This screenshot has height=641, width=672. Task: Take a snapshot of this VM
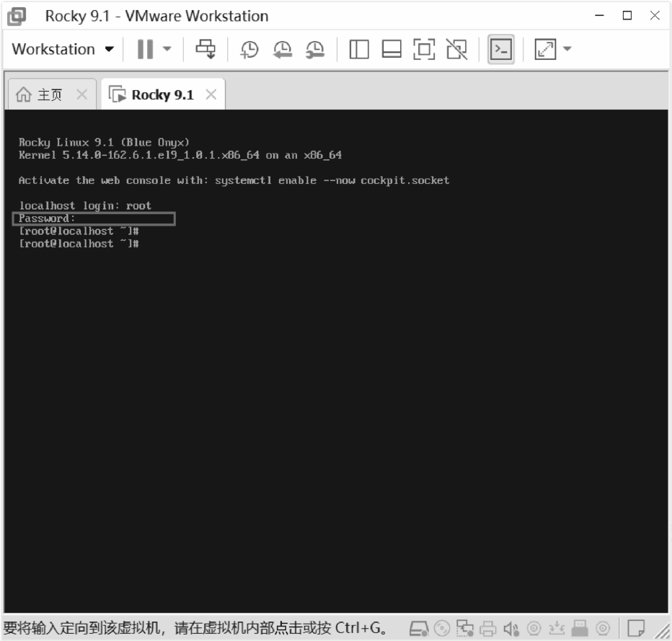coord(249,49)
